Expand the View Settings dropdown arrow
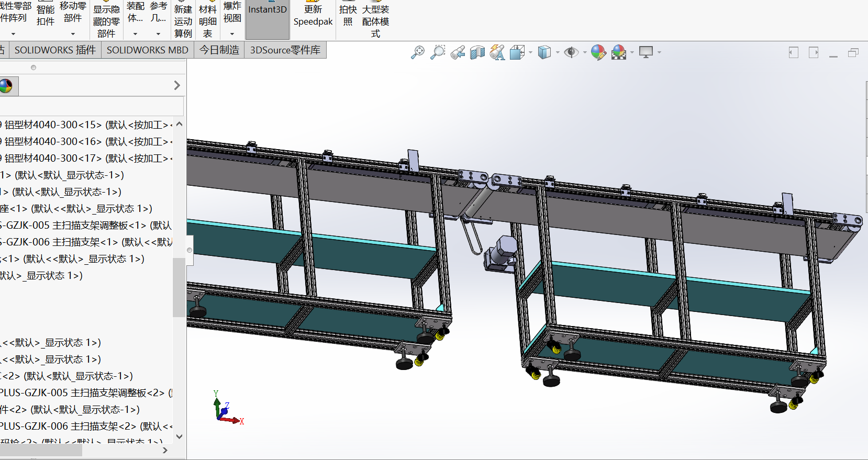The height and width of the screenshot is (460, 868). coord(659,52)
